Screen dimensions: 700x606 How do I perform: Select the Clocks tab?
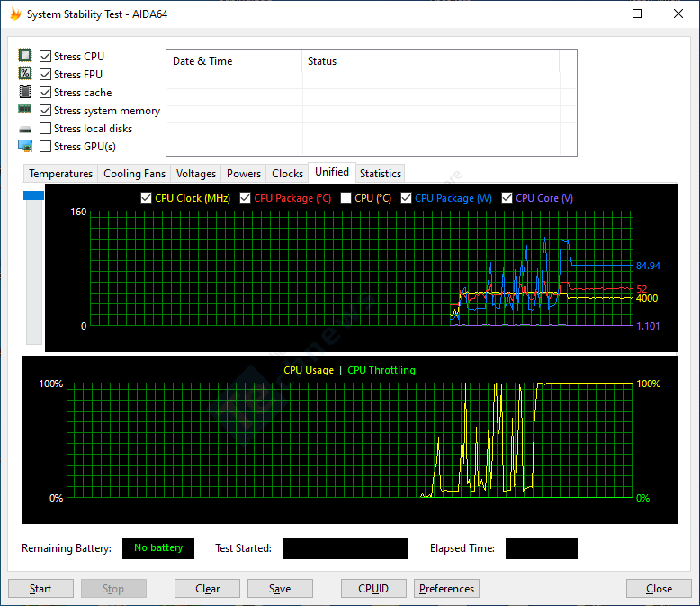pos(288,174)
